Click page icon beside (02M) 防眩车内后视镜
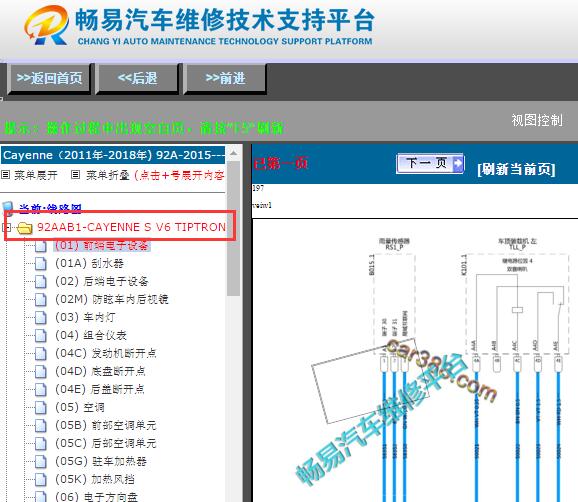 pyautogui.click(x=41, y=300)
